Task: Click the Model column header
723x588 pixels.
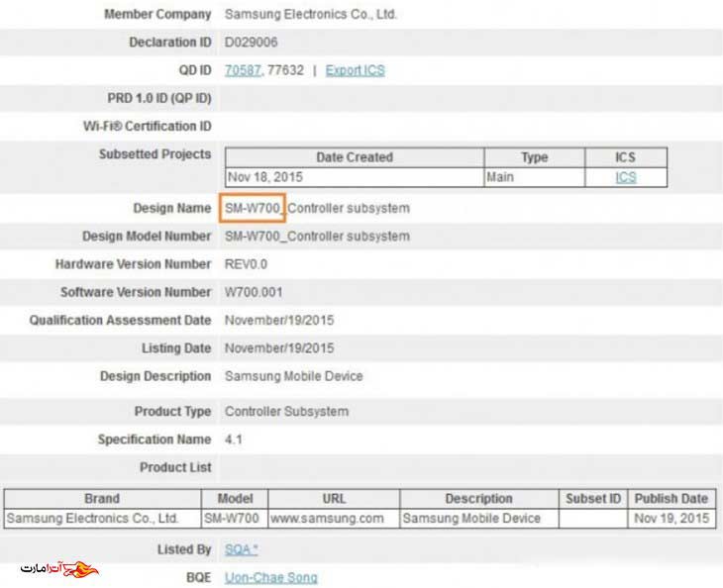Action: click(235, 499)
